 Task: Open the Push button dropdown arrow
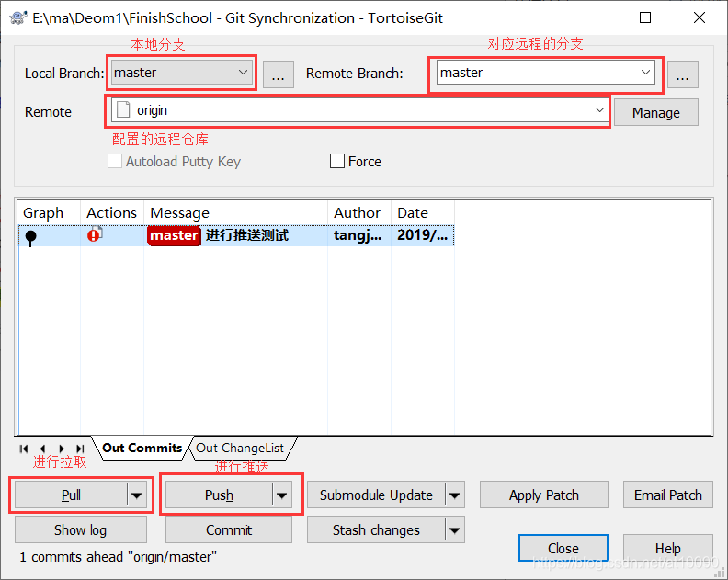pyautogui.click(x=282, y=495)
